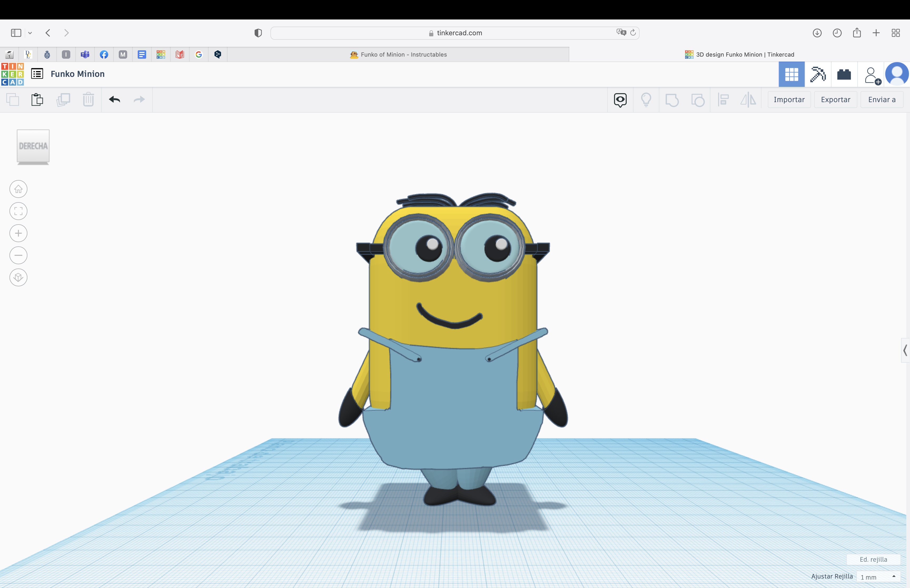Open sidebar options dropdown chevron
Screen dimensions: 910x588
click(x=30, y=33)
